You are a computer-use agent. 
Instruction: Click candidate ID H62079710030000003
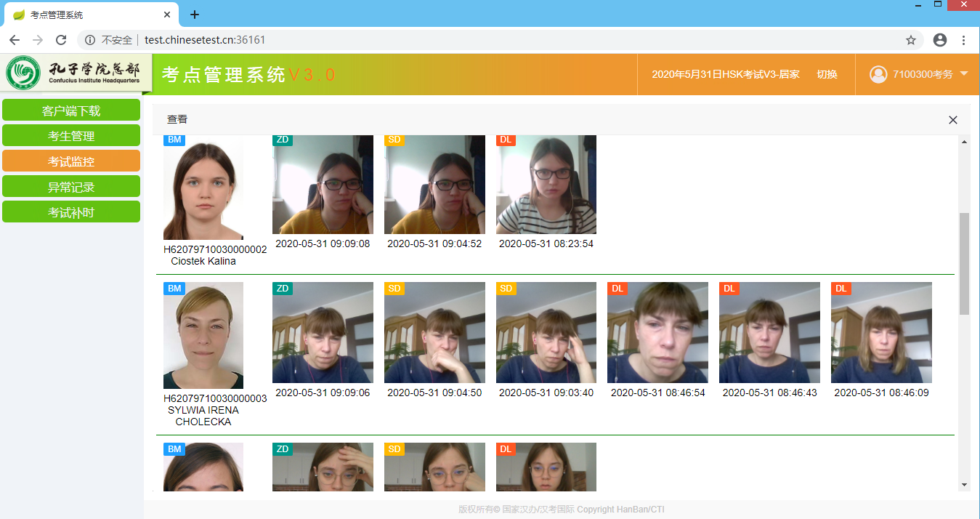coord(215,398)
